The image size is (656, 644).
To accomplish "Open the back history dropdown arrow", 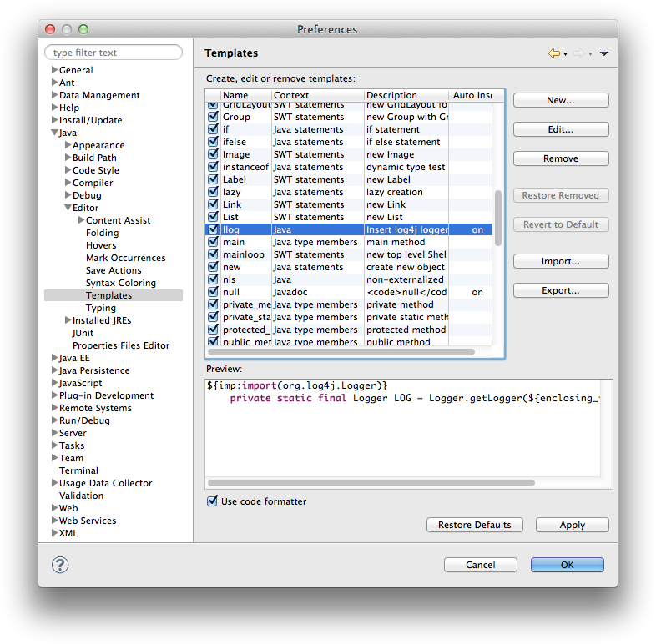I will point(565,54).
